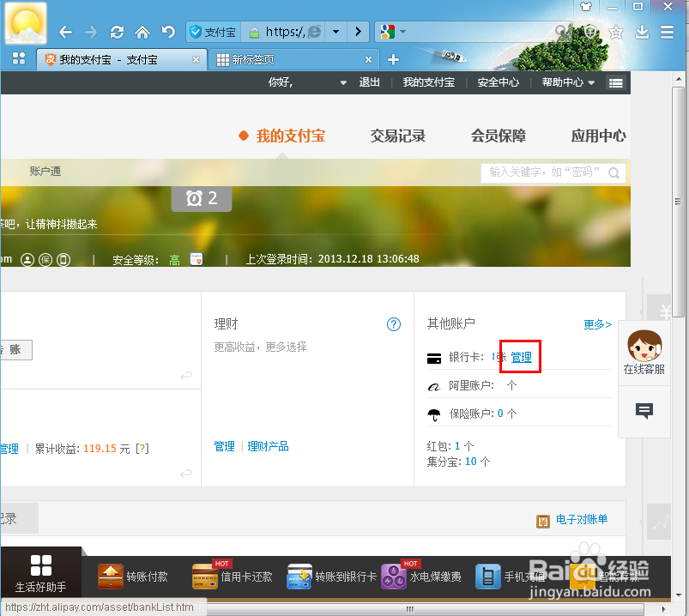The width and height of the screenshot is (689, 616).
Task: Click the security certificate icon
Action: [x=196, y=259]
